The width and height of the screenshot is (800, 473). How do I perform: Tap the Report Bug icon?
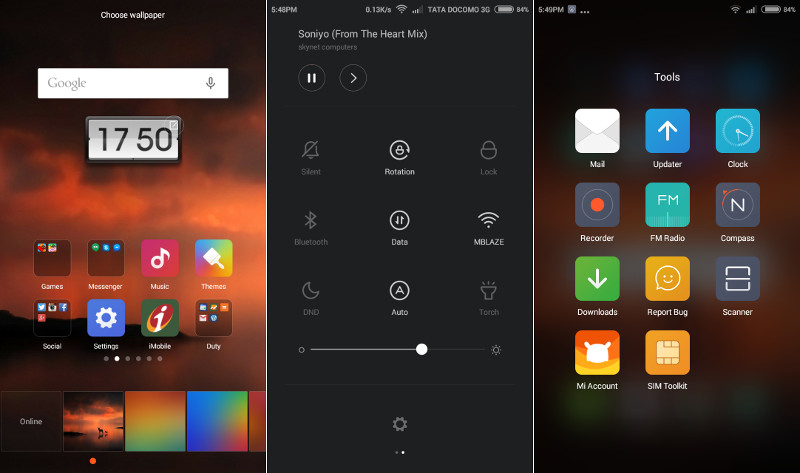(667, 279)
